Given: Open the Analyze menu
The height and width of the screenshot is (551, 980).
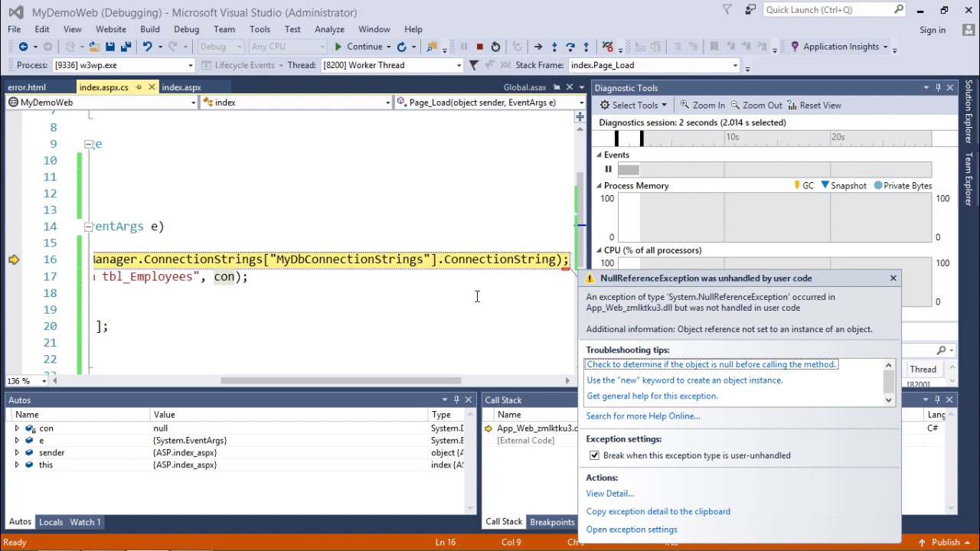Looking at the screenshot, I should coord(329,29).
